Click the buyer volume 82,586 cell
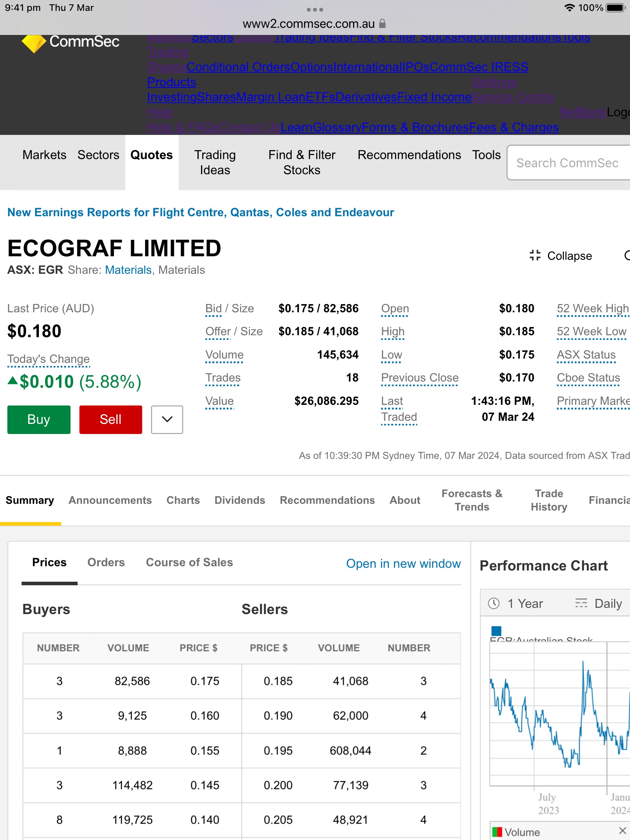Image resolution: width=630 pixels, height=840 pixels. 132,681
